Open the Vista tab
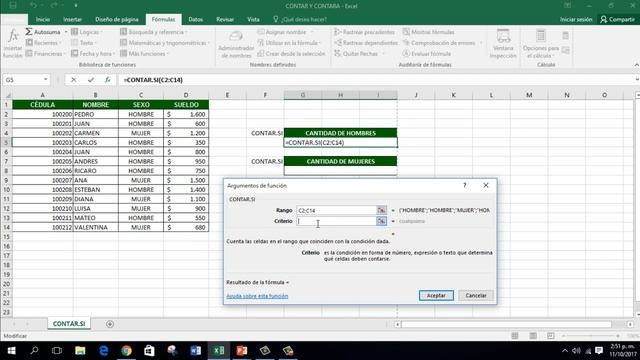This screenshot has width=640, height=360. pyautogui.click(x=253, y=19)
